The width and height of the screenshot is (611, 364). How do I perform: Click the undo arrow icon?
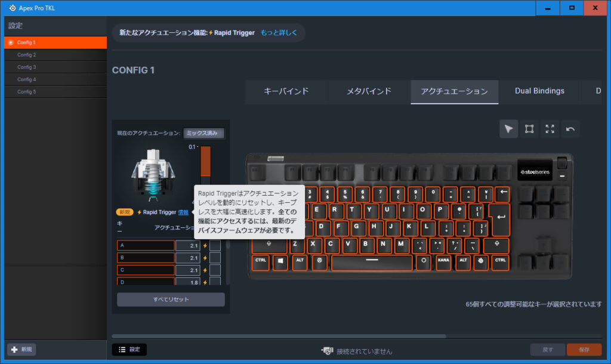click(x=570, y=129)
